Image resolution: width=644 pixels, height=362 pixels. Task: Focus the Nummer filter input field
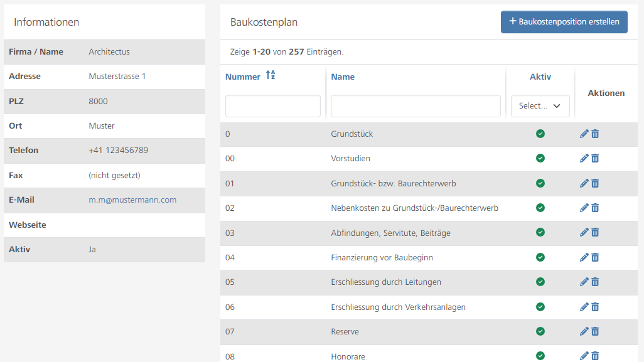coord(272,106)
